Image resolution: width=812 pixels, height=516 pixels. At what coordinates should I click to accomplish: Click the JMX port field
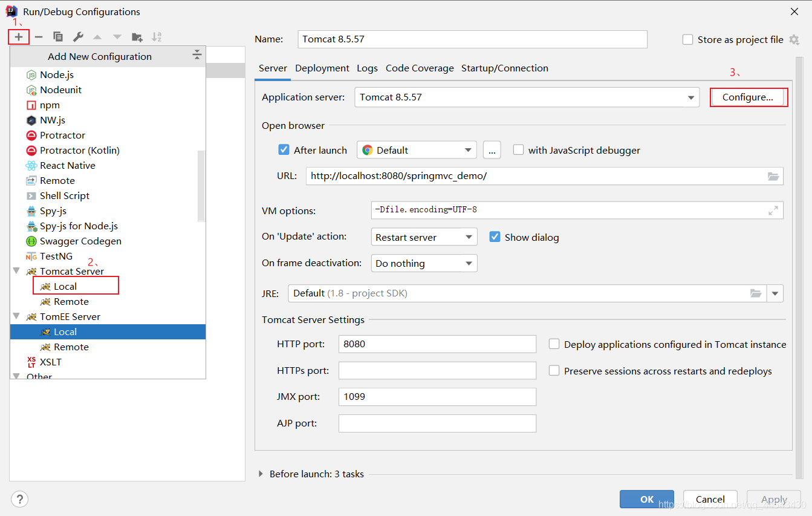pos(438,397)
